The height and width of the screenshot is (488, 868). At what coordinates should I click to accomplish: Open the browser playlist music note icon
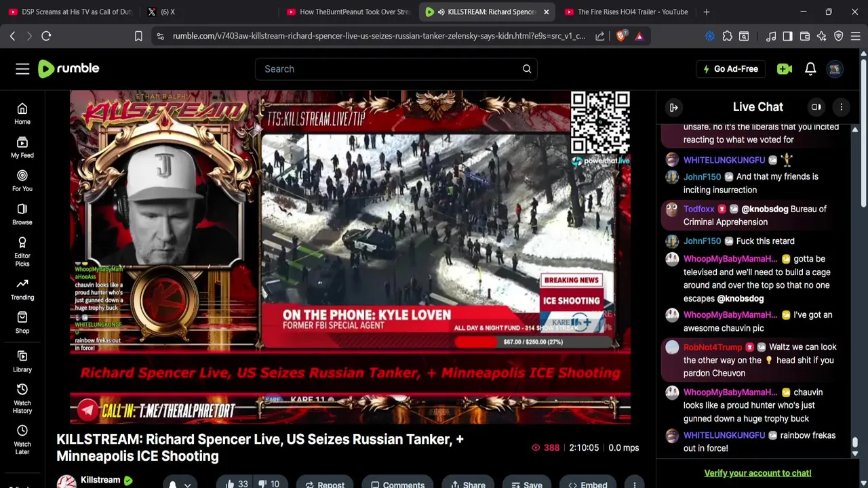click(771, 36)
